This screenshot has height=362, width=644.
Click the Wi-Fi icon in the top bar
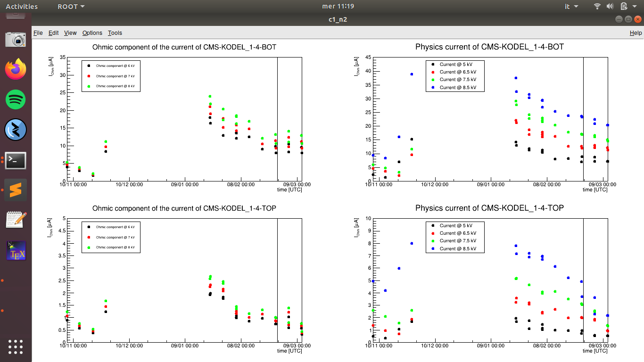[597, 7]
